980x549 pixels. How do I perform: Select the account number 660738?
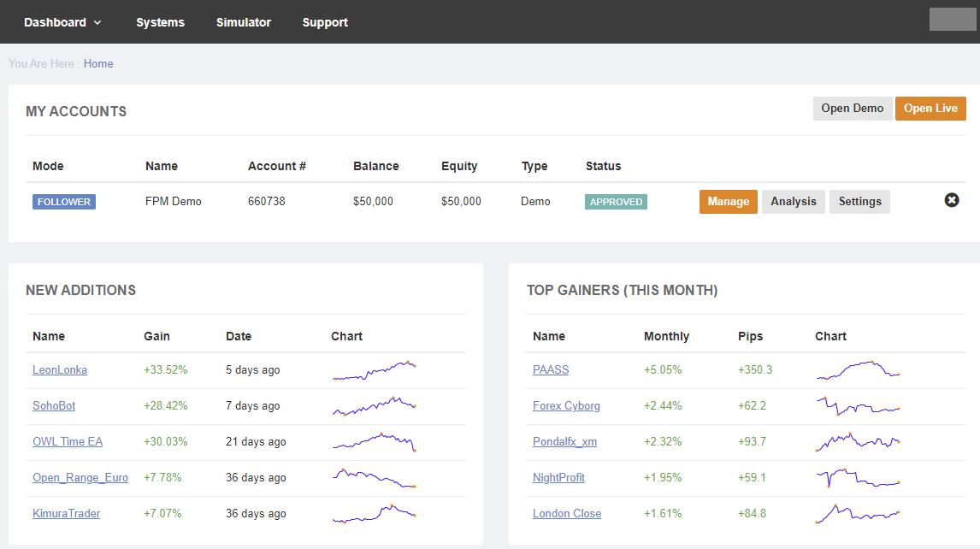[266, 201]
